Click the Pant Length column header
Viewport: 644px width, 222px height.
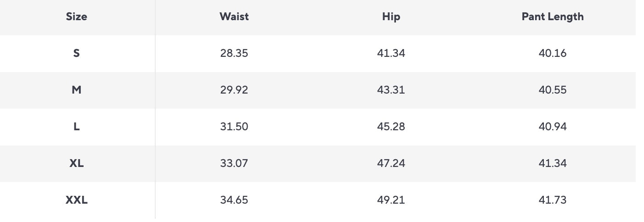(x=552, y=17)
